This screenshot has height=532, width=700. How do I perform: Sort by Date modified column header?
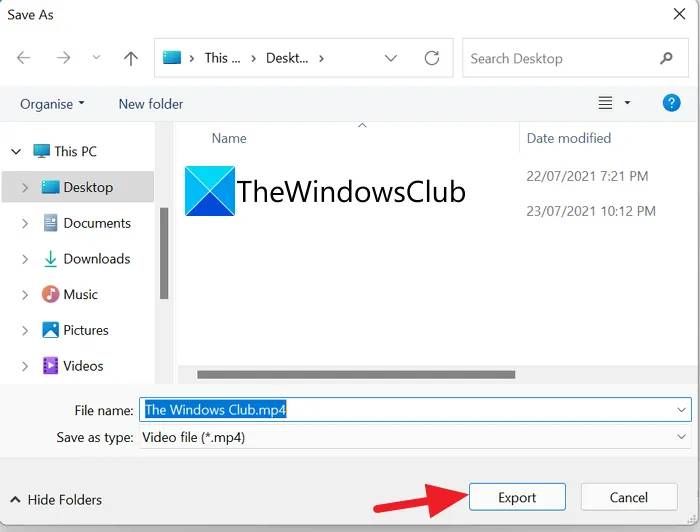click(x=568, y=138)
